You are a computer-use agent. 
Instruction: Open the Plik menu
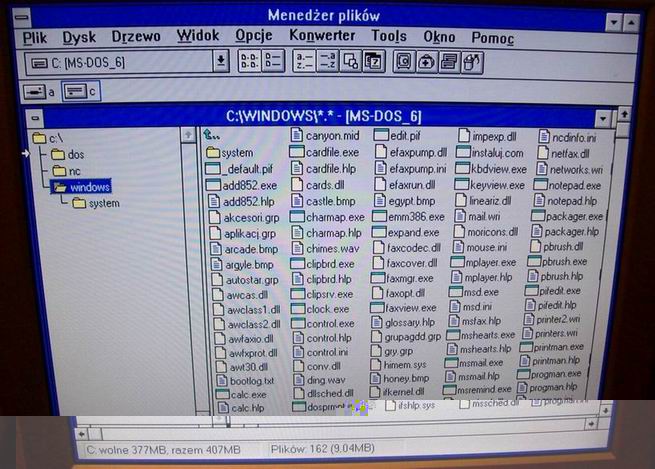[x=35, y=36]
